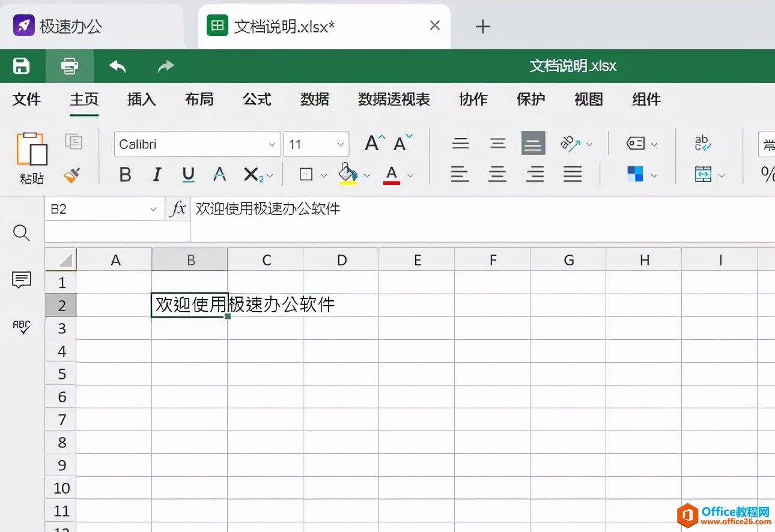Insert function with the fx button
The width and height of the screenshot is (775, 532).
[x=178, y=209]
